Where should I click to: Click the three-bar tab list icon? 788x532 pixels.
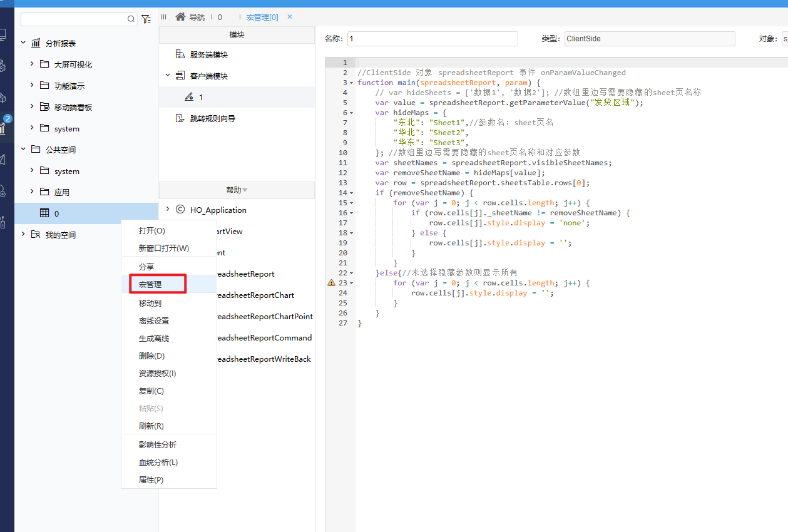(x=164, y=17)
